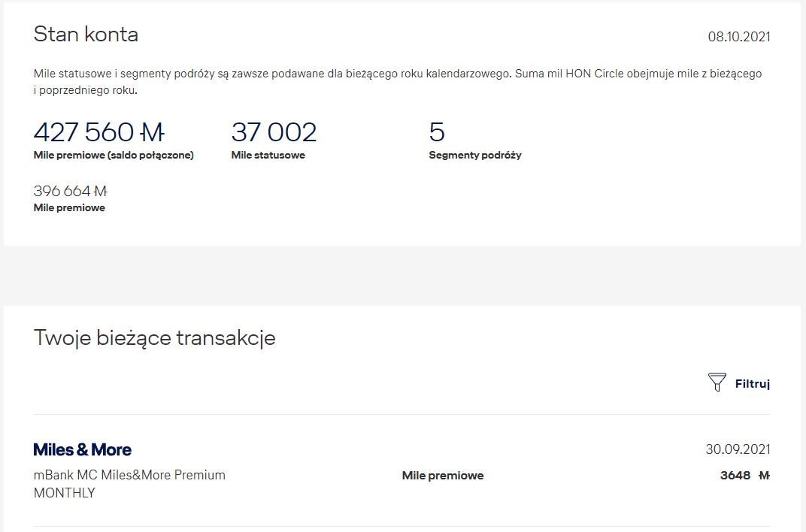The image size is (806, 532).
Task: Select the Twoje bieżące transakcje heading
Action: click(x=155, y=338)
